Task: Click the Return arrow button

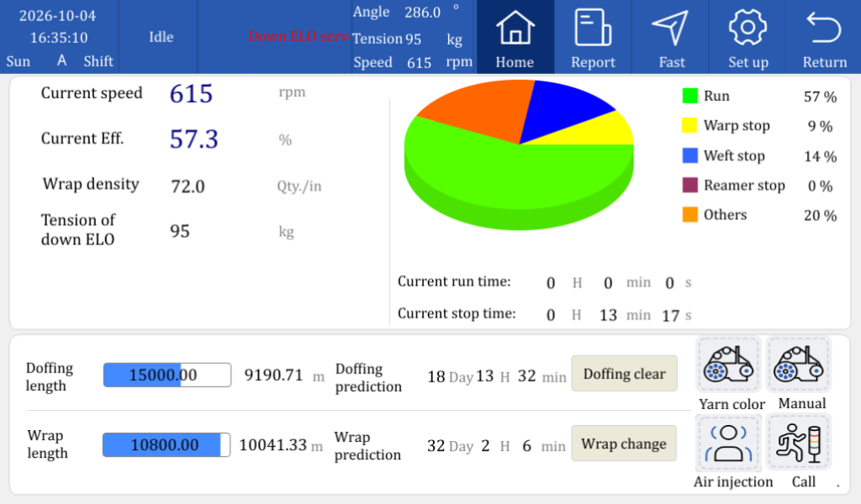Action: (824, 37)
